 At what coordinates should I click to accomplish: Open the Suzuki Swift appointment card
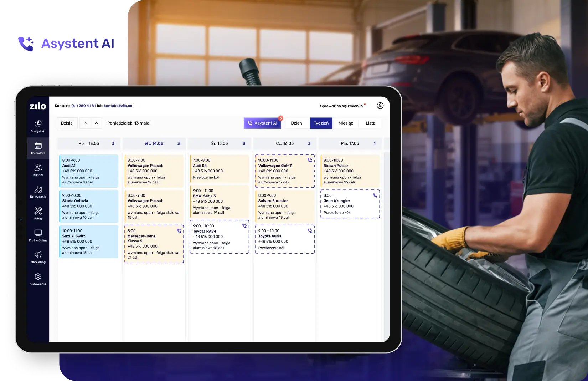point(89,242)
